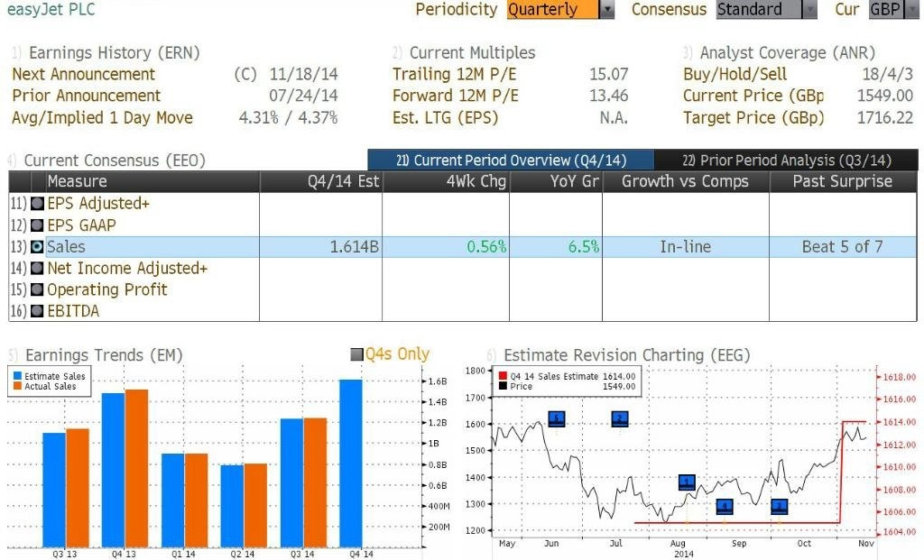Click the 4.31% / 4.37% day move value
The image size is (924, 560).
(x=288, y=117)
